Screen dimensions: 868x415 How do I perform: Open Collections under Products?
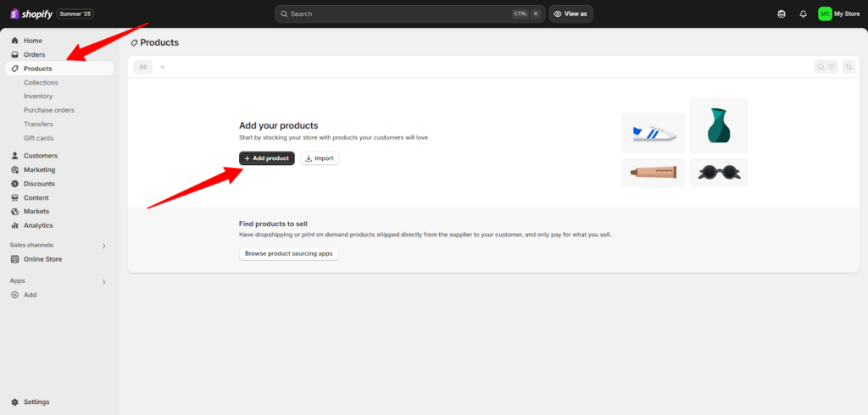click(41, 82)
